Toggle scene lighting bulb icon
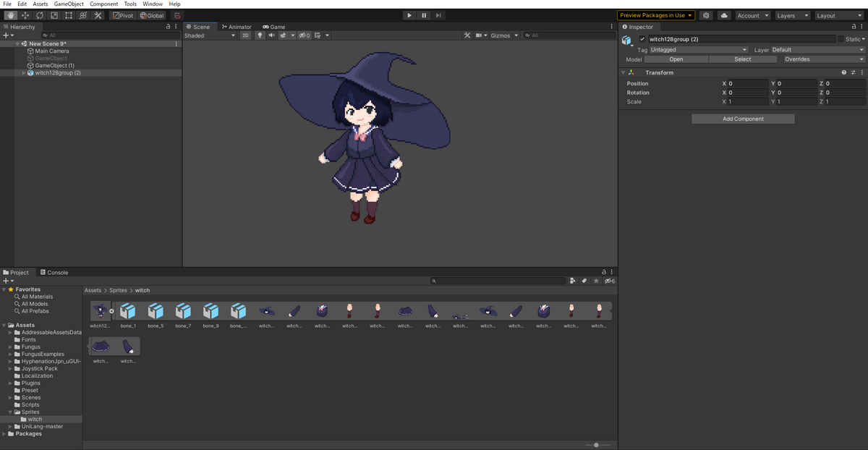The height and width of the screenshot is (450, 868). tap(260, 35)
